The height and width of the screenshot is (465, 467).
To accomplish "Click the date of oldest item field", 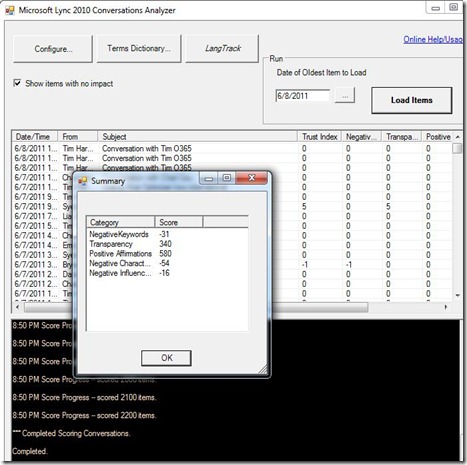I will (302, 96).
